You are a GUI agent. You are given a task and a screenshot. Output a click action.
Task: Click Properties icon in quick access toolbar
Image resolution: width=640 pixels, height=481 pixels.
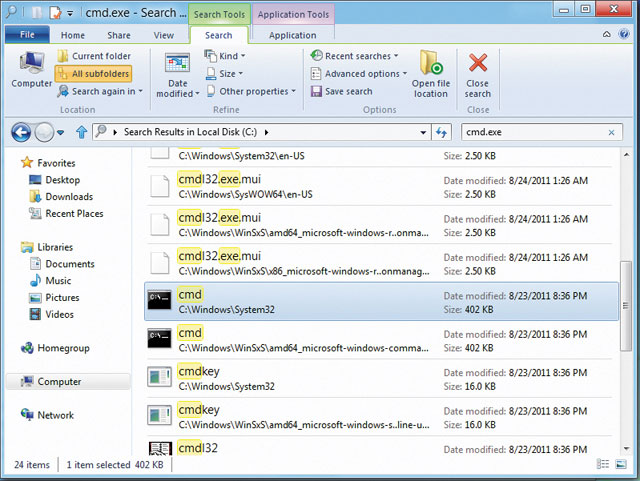[55, 13]
